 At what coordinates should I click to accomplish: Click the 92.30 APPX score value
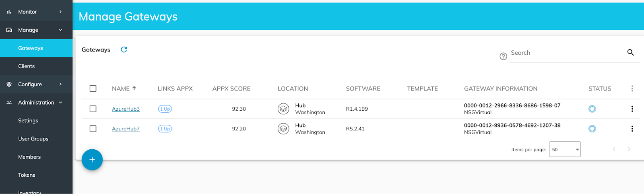pyautogui.click(x=239, y=109)
